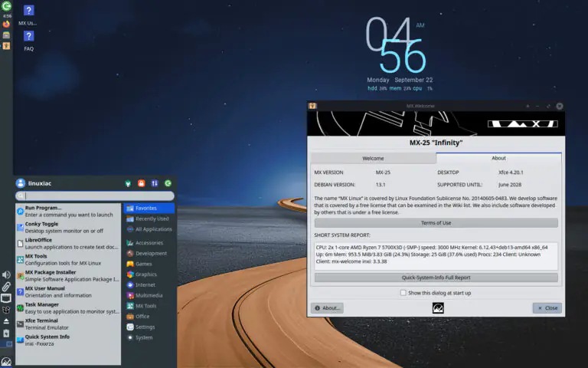Open MX Package Installer from favorites

(x=67, y=275)
